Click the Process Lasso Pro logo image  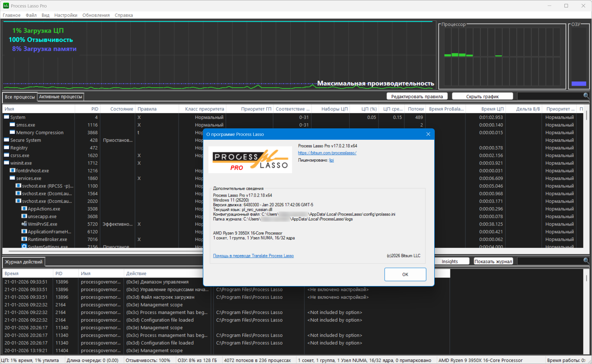[250, 160]
